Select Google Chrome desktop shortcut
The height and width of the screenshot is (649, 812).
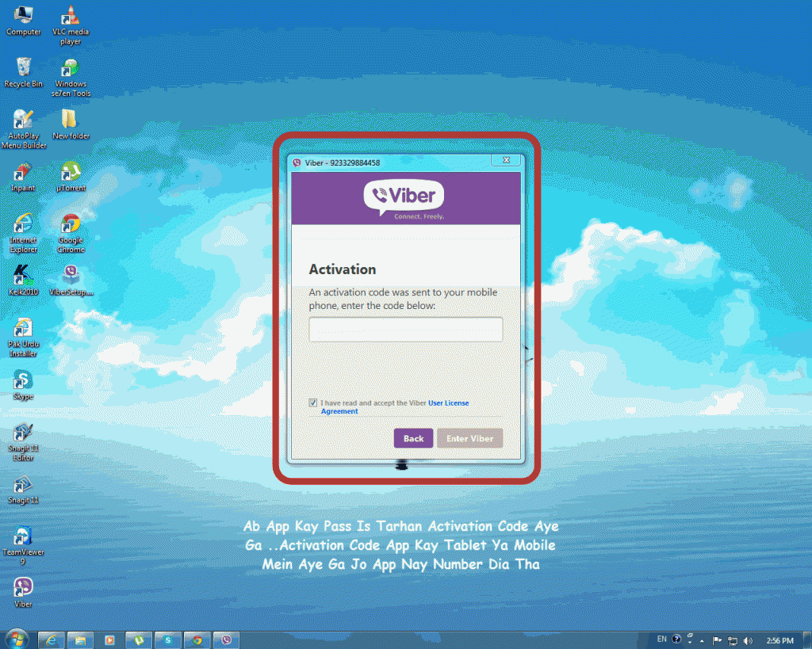coord(71,234)
